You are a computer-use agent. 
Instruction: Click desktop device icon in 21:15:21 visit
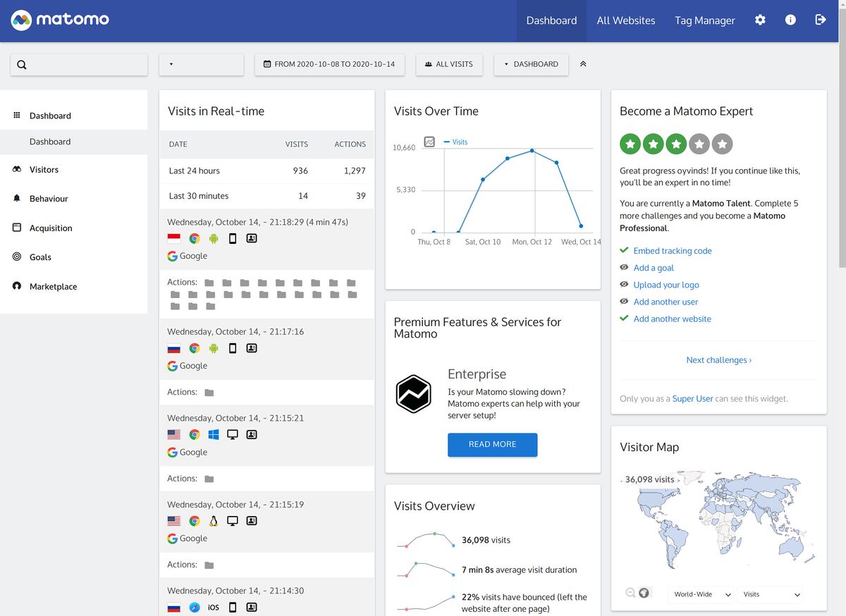click(233, 435)
